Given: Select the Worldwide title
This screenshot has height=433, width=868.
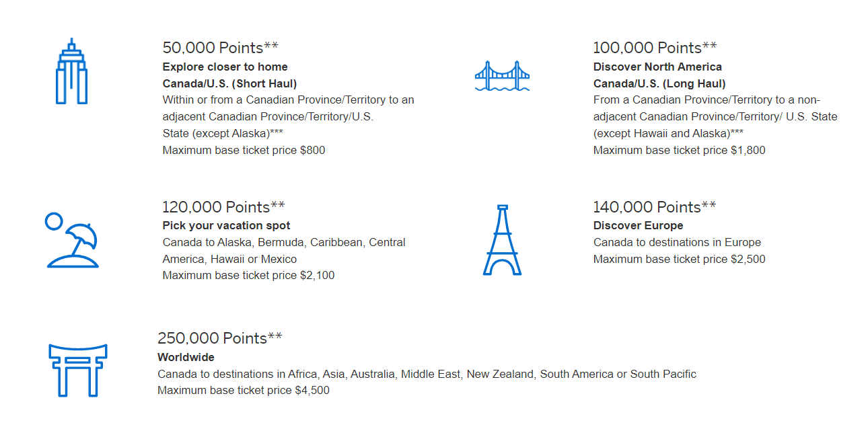Looking at the screenshot, I should click(186, 357).
